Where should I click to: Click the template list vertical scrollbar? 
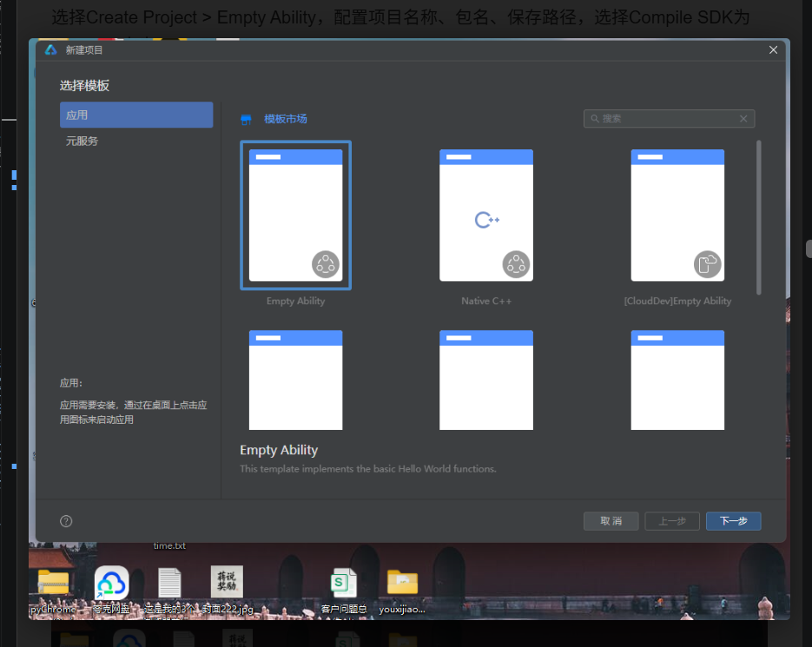pyautogui.click(x=759, y=218)
